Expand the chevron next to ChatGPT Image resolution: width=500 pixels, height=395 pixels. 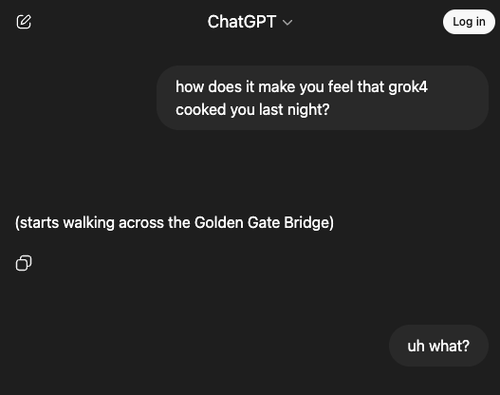click(x=287, y=23)
